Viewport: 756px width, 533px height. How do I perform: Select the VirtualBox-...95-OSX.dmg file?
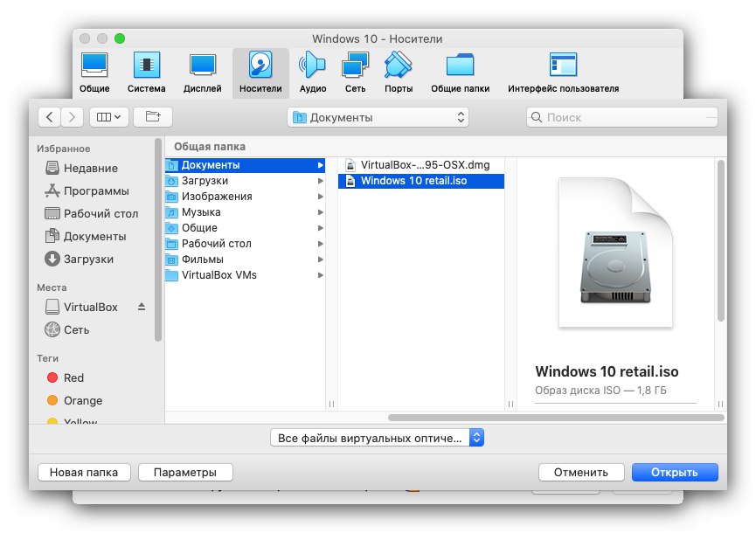pyautogui.click(x=421, y=165)
